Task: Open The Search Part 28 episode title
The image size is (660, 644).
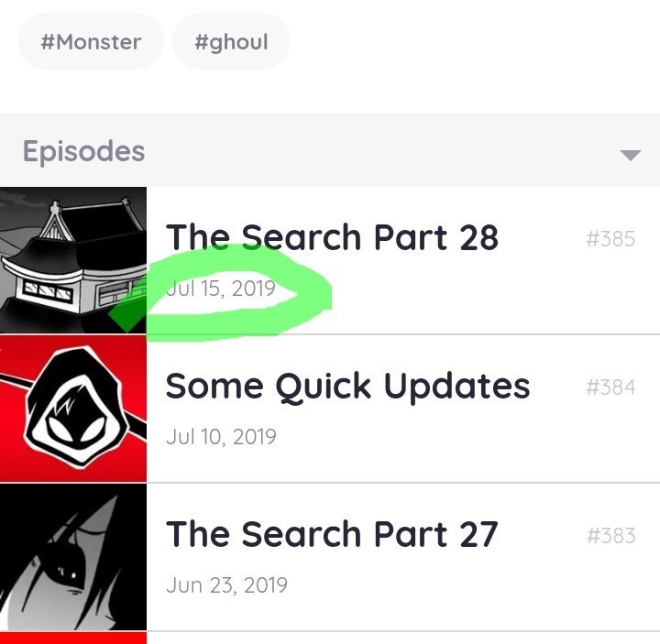Action: click(332, 237)
